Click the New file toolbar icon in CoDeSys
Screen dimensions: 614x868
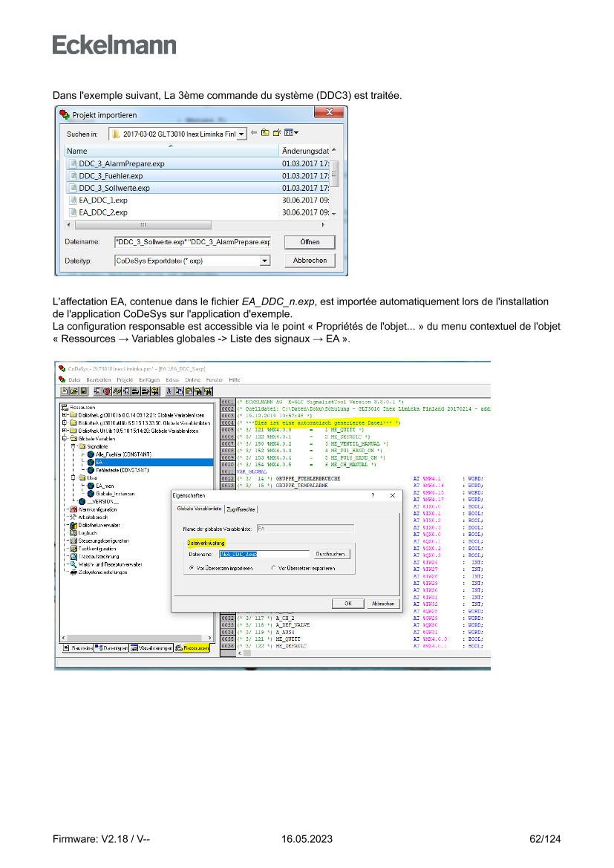pyautogui.click(x=65, y=391)
